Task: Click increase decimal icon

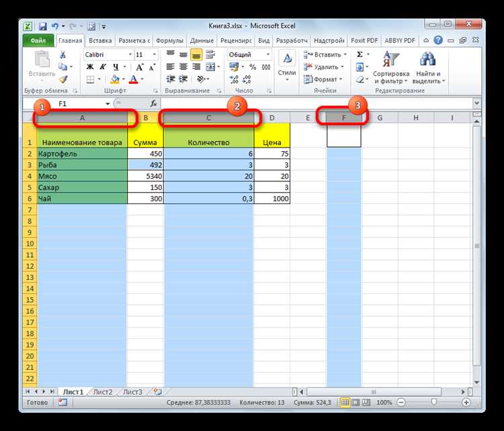Action: coord(234,79)
